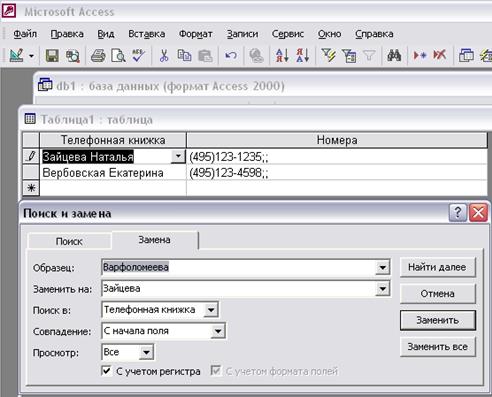Click the Apply Filter funnel icon
The height and width of the screenshot is (397, 492).
pyautogui.click(x=369, y=56)
